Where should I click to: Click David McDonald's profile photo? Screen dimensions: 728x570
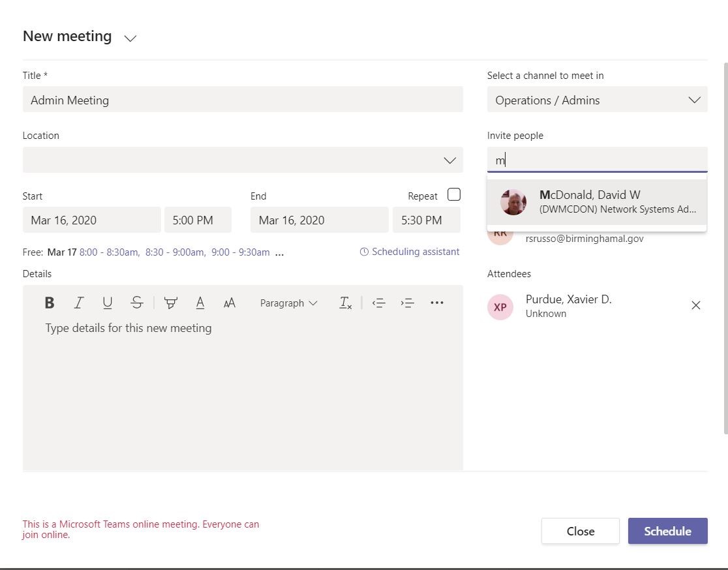(x=513, y=202)
